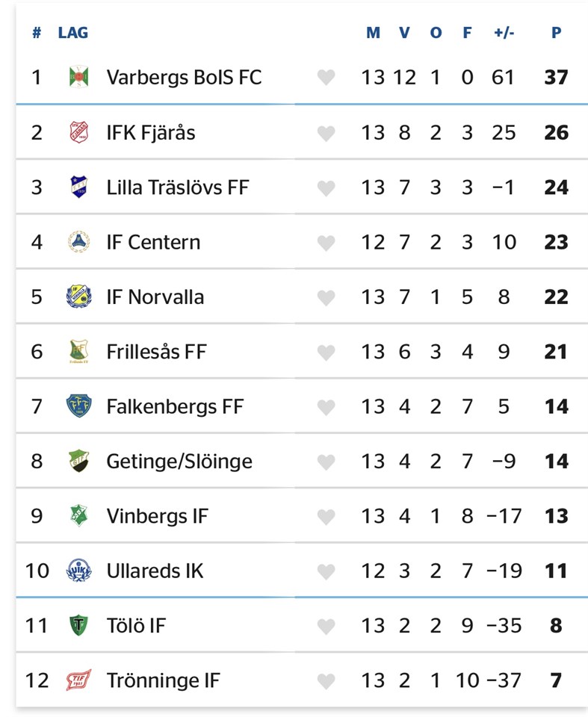Click the Trönninge IF club logo
This screenshot has height=717, width=588.
[x=78, y=680]
